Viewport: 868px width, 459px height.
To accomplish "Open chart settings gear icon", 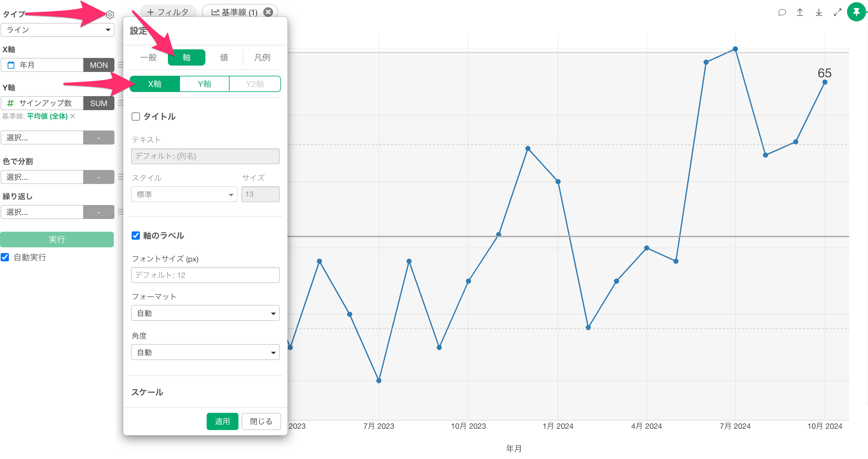I will click(110, 15).
